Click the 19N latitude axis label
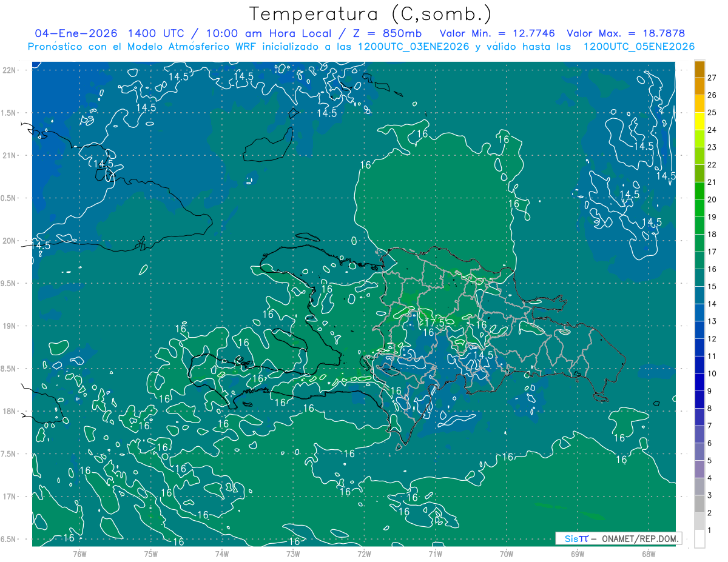 tap(10, 326)
